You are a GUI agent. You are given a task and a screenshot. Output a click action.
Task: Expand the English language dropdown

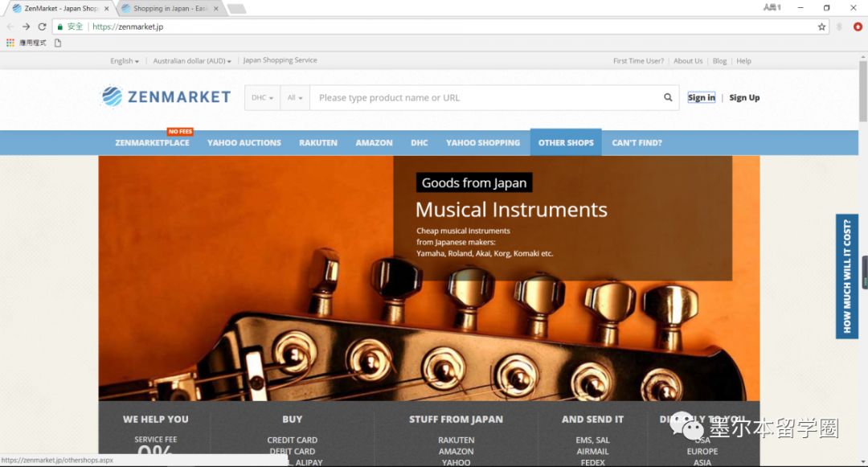tap(125, 61)
